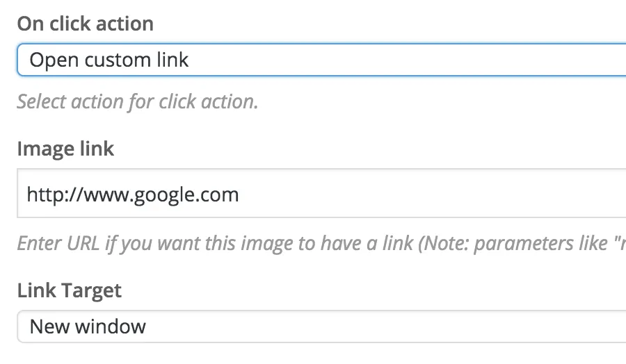Click the 'New window' selected value
Screen dimensions: 626x364
[x=88, y=326]
